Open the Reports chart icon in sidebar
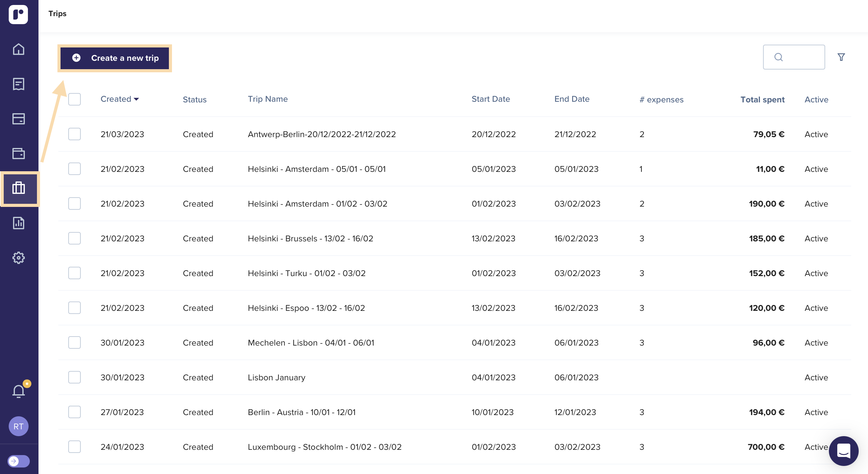The width and height of the screenshot is (868, 474). [x=19, y=223]
